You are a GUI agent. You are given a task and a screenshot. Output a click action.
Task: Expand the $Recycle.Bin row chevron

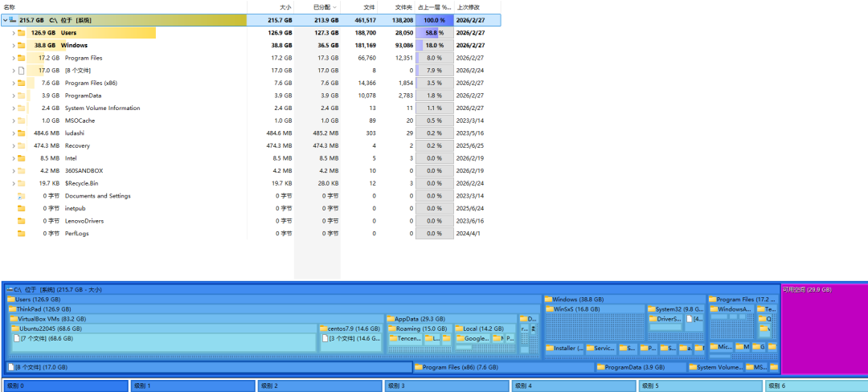pyautogui.click(x=14, y=183)
